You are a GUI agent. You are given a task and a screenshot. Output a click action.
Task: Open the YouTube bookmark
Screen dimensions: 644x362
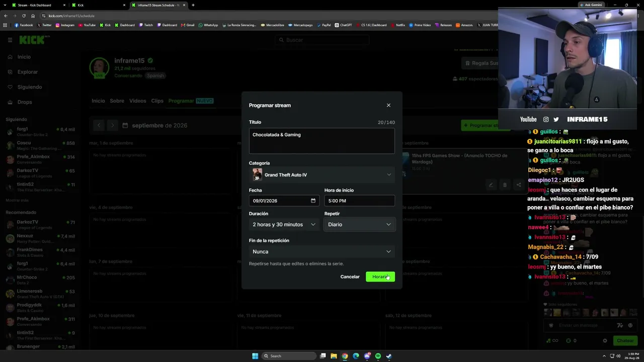87,25
